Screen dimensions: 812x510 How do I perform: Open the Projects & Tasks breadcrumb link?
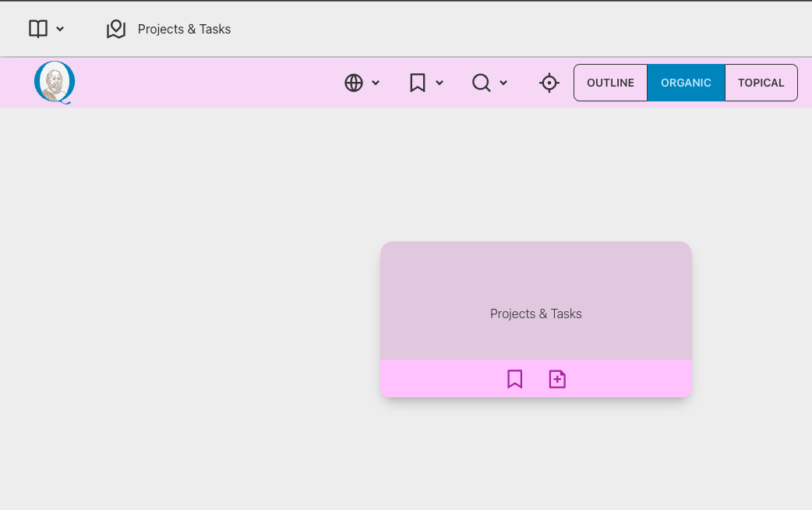tap(184, 30)
